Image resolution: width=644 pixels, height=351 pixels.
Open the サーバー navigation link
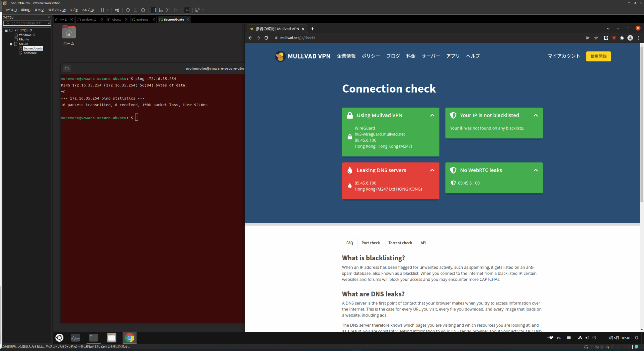[431, 56]
